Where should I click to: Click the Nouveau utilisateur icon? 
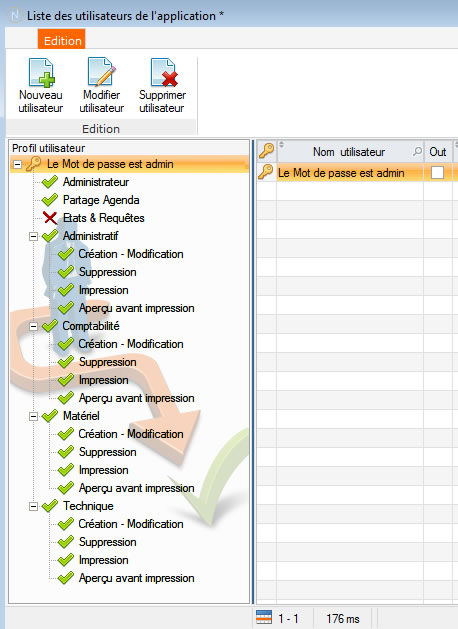(41, 72)
